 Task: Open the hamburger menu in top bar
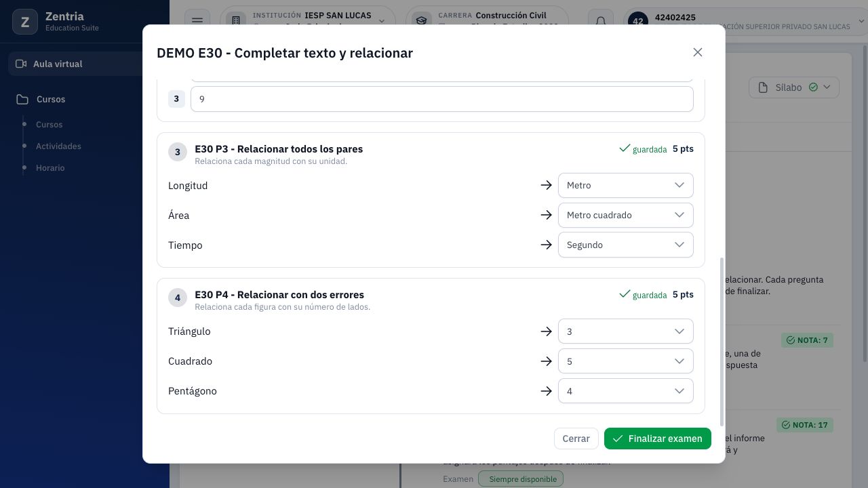197,21
